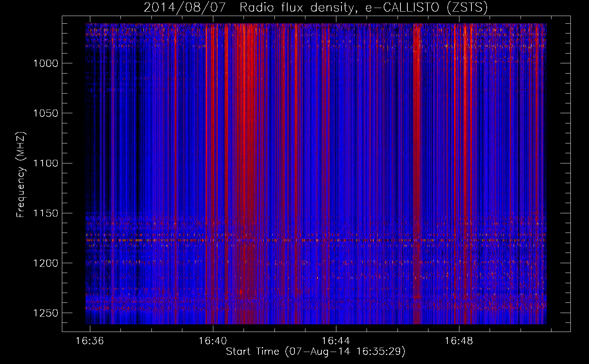Click the 16:40 time tick label
This screenshot has width=589, height=364.
coord(213,341)
